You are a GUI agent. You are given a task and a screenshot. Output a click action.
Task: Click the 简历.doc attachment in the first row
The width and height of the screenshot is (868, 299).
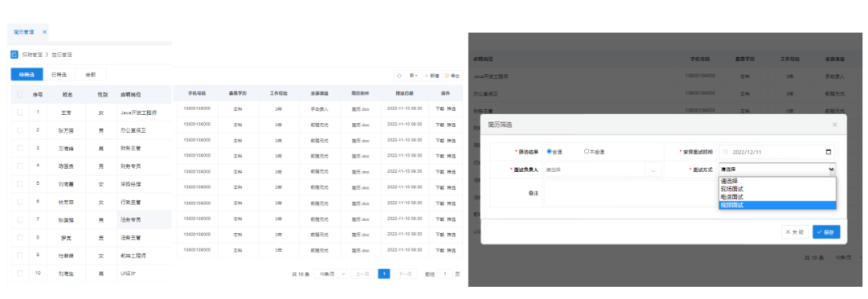click(360, 109)
